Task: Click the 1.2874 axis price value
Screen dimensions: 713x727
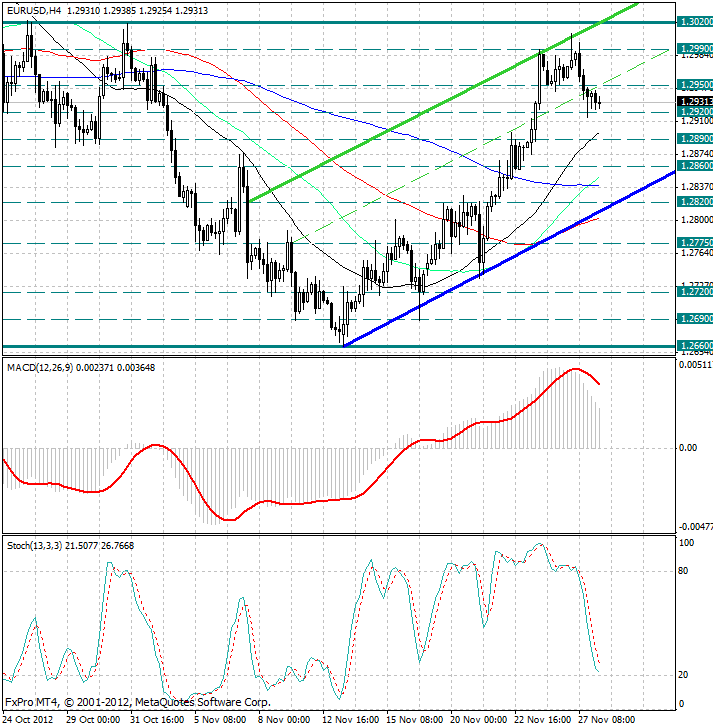Action: [x=696, y=154]
